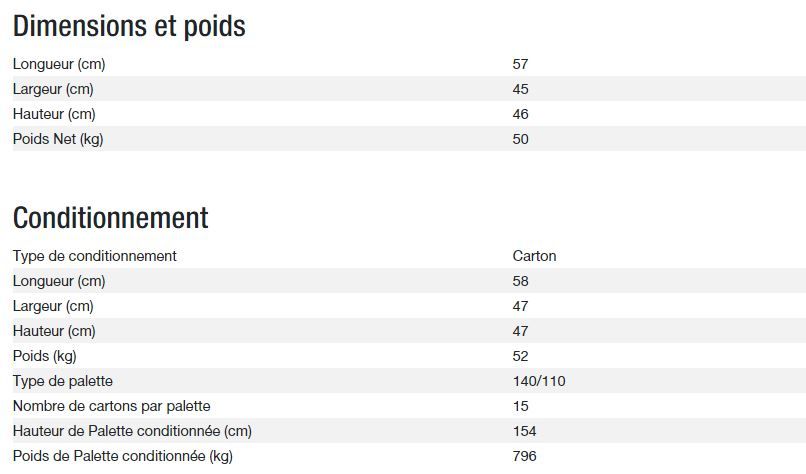Select the packaging weight value 52
The width and height of the screenshot is (806, 474).
[x=520, y=356]
